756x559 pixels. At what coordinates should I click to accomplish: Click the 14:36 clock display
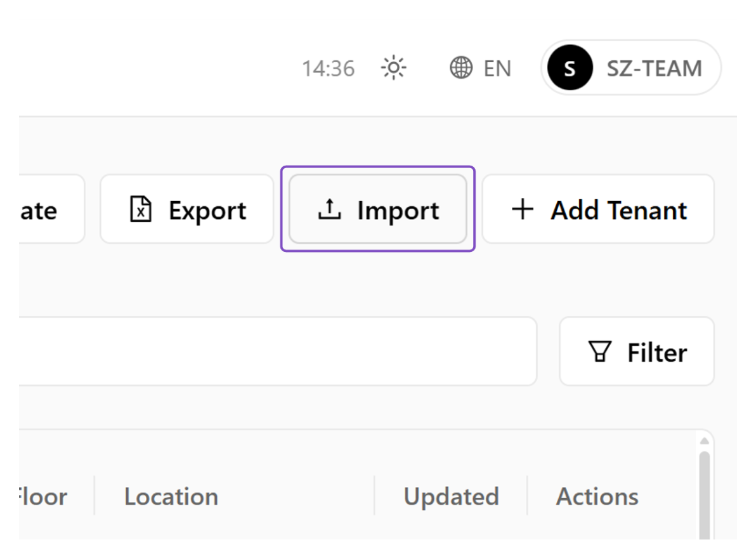[329, 69]
